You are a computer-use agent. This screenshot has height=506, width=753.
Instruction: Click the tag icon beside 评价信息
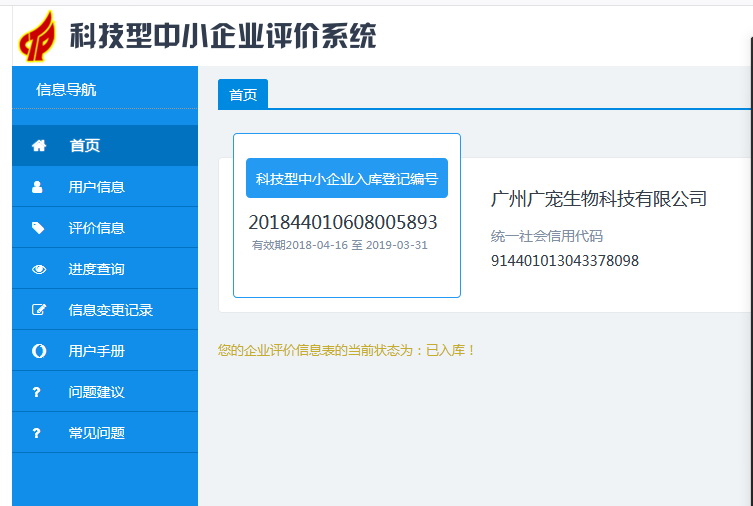38,228
